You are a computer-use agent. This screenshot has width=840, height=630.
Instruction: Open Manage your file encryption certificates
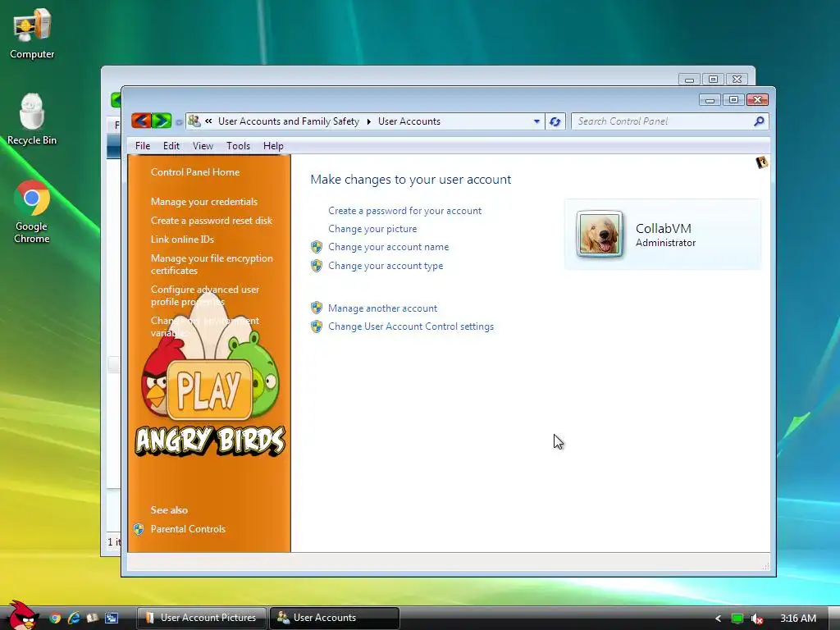(x=212, y=264)
